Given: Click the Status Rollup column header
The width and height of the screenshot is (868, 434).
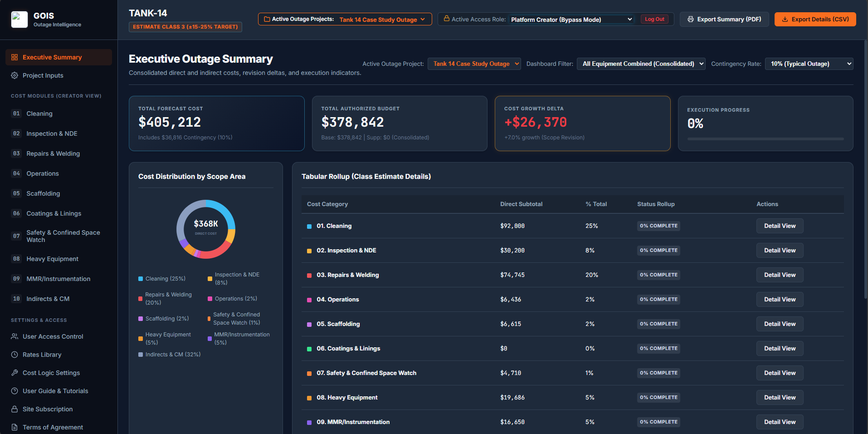Looking at the screenshot, I should tap(656, 204).
